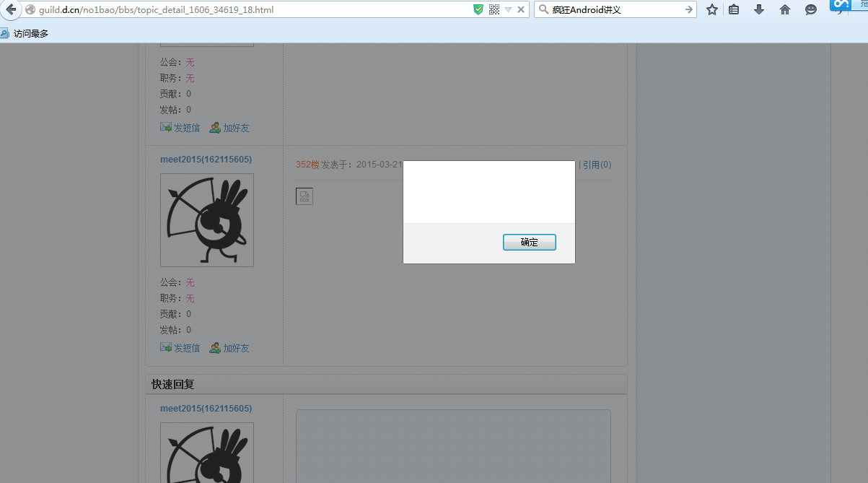
Task: Open the bookmarks list icon
Action: [734, 9]
